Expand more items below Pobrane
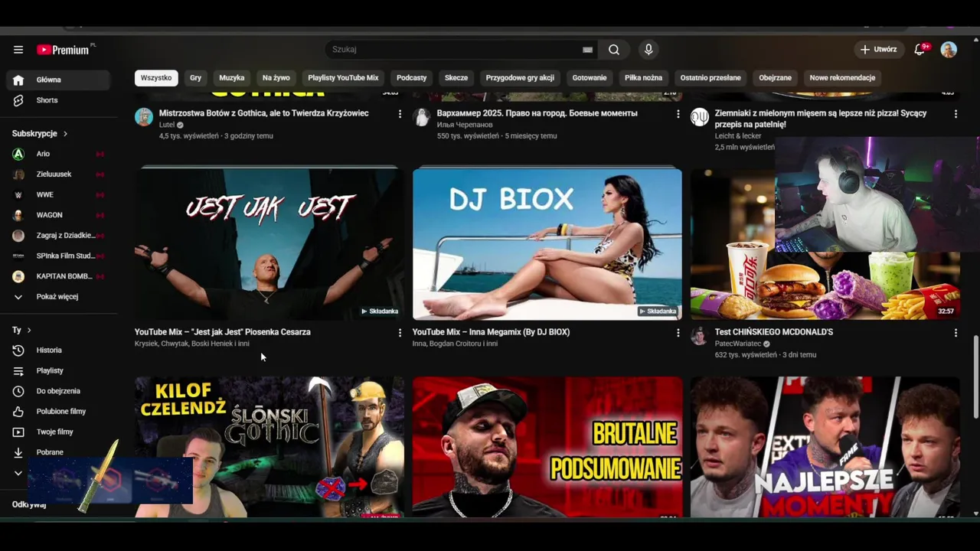The image size is (980, 551). [18, 473]
